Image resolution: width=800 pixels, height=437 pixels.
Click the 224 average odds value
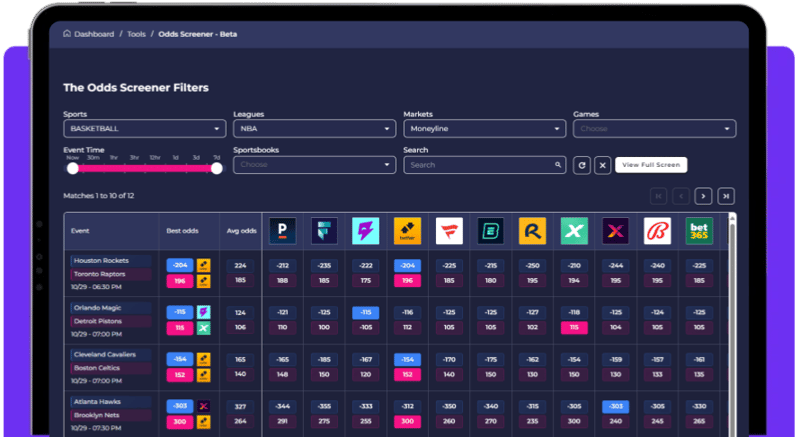point(240,266)
